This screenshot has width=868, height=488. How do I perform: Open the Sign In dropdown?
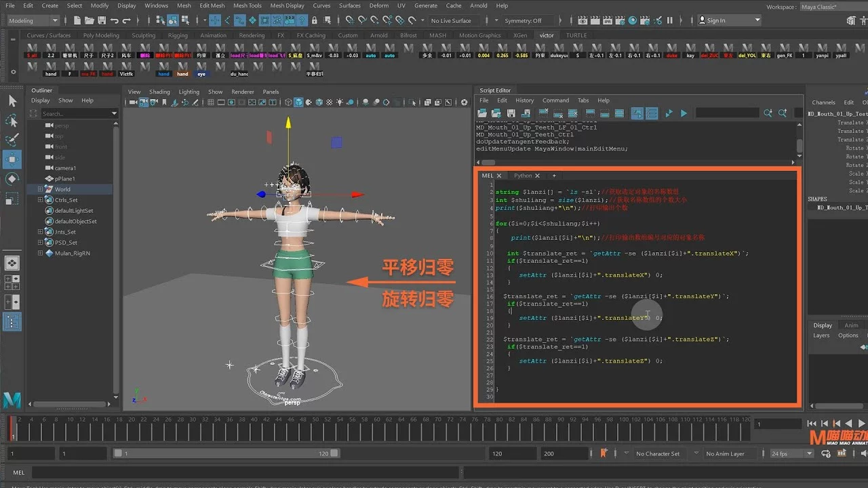(x=730, y=21)
